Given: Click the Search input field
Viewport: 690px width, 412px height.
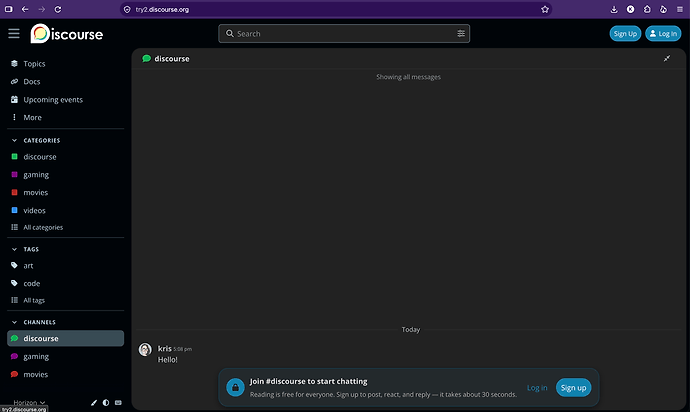Looking at the screenshot, I should (344, 33).
